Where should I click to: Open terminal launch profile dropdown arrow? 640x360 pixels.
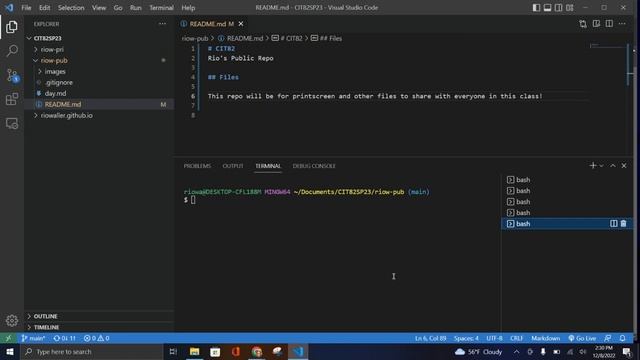[601, 165]
